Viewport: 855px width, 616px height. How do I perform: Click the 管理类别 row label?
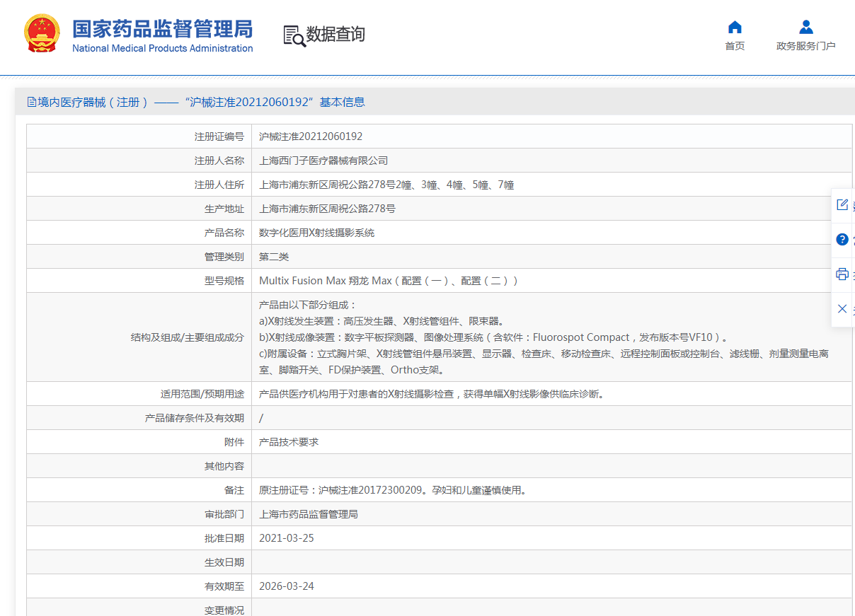tap(224, 257)
